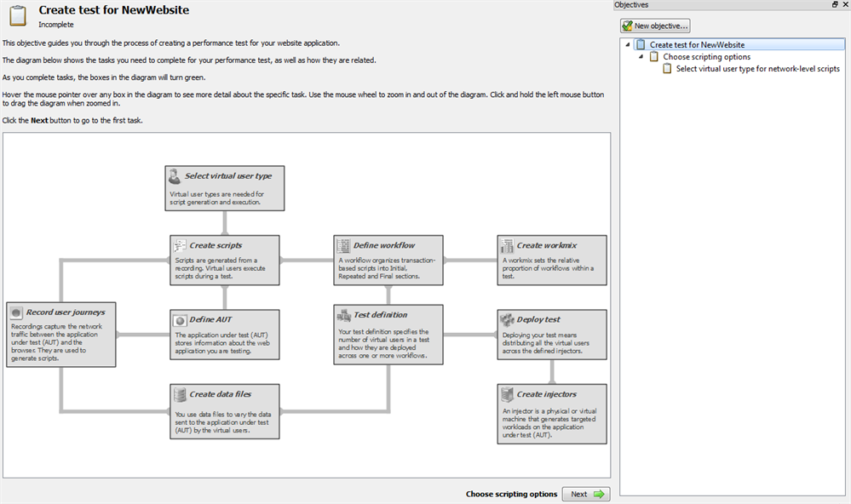Click the Create scripts icon in diagram

coord(179,245)
